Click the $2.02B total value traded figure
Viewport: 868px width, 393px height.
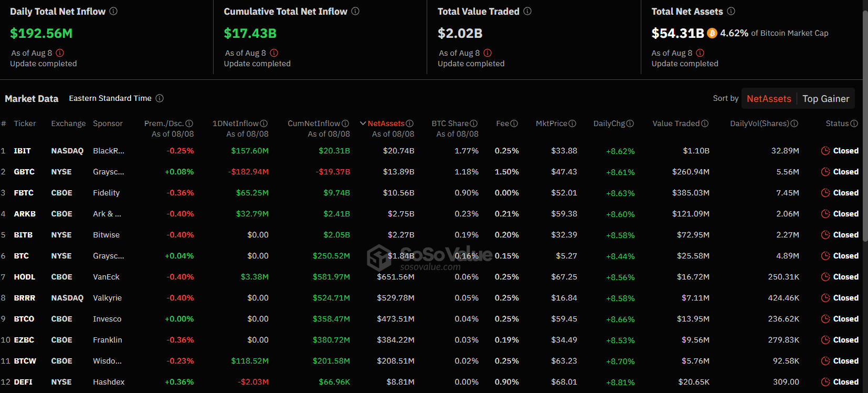[460, 33]
